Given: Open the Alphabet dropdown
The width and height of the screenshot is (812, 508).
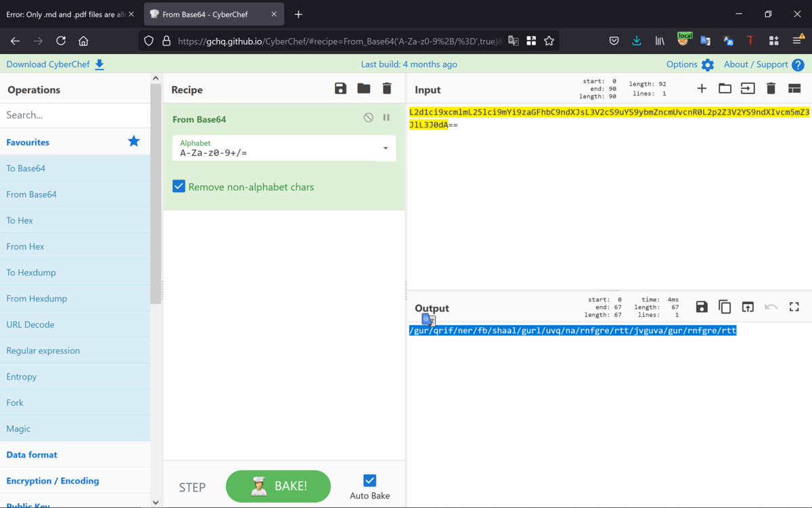Looking at the screenshot, I should point(284,148).
